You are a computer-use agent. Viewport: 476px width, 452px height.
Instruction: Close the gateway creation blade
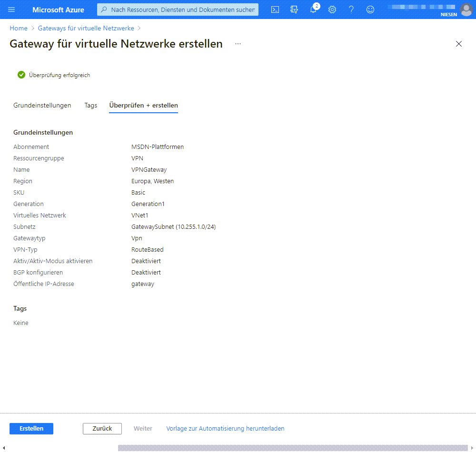[459, 44]
